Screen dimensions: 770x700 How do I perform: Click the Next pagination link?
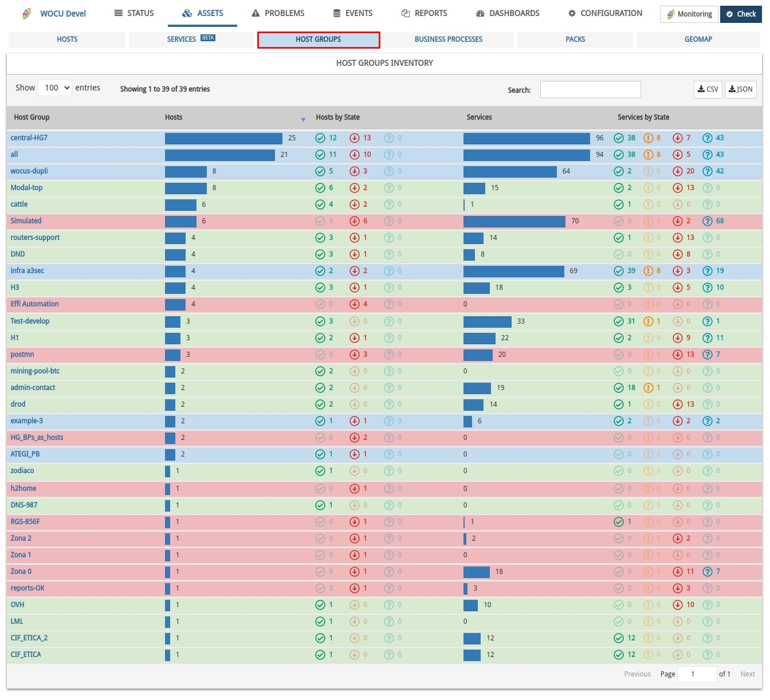[x=748, y=674]
